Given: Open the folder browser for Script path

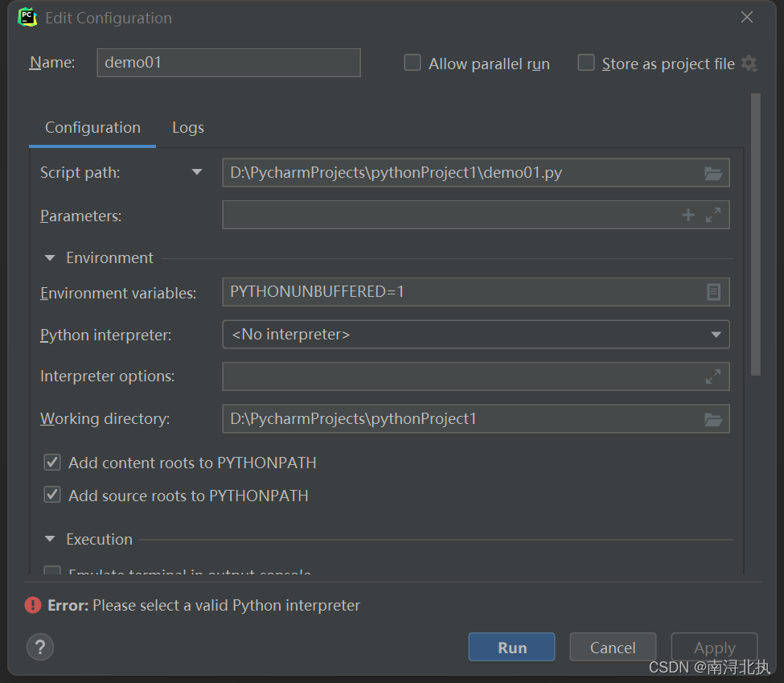Looking at the screenshot, I should (712, 172).
